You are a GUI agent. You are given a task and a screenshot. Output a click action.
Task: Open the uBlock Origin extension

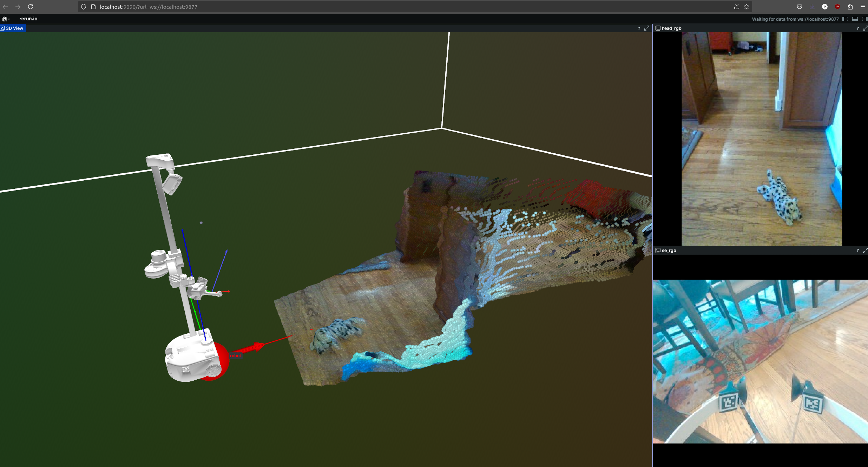coord(837,7)
